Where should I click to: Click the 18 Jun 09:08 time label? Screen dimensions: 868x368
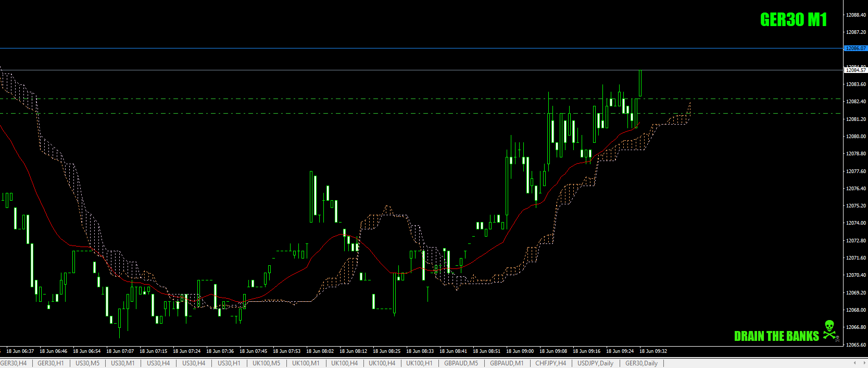pyautogui.click(x=553, y=351)
